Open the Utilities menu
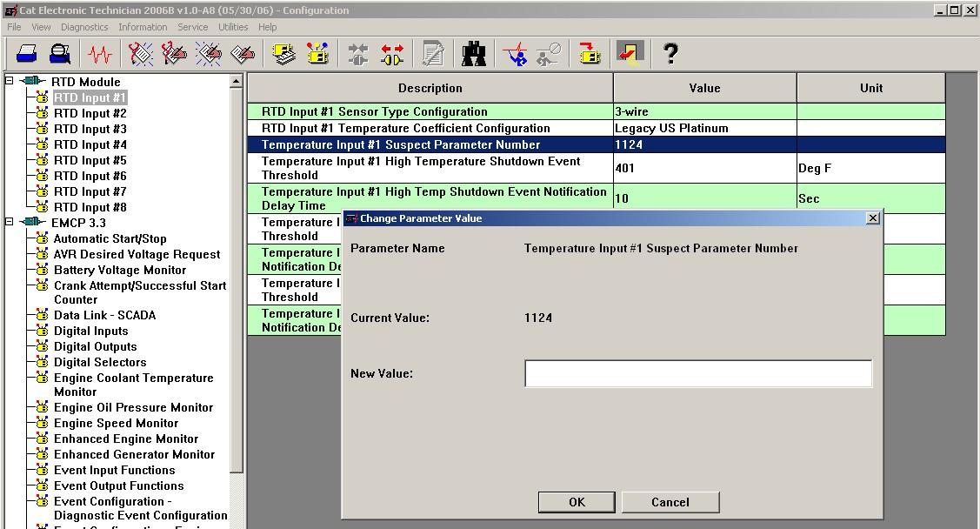This screenshot has height=529, width=980. pyautogui.click(x=233, y=27)
